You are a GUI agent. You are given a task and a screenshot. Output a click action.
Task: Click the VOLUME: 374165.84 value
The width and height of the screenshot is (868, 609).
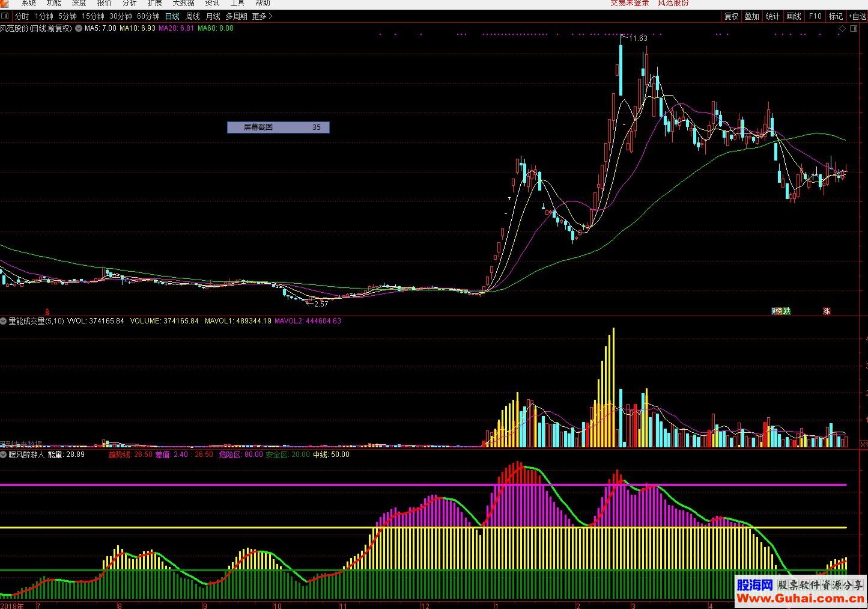164,321
